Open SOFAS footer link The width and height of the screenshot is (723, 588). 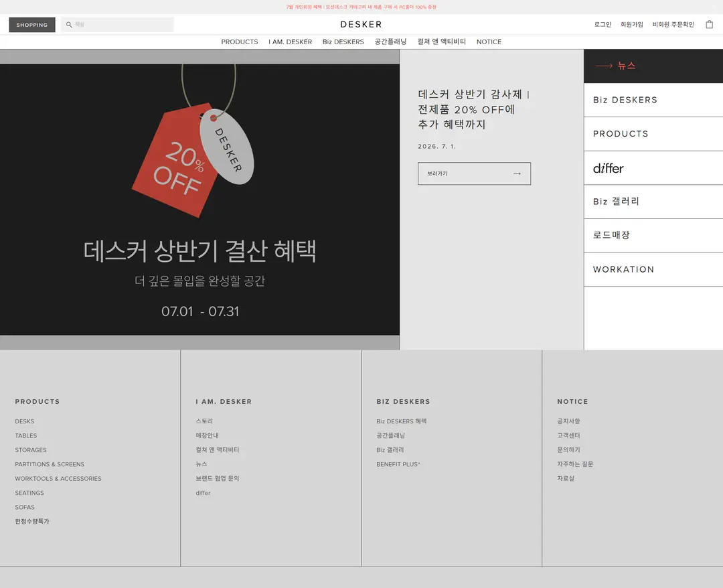(x=25, y=507)
